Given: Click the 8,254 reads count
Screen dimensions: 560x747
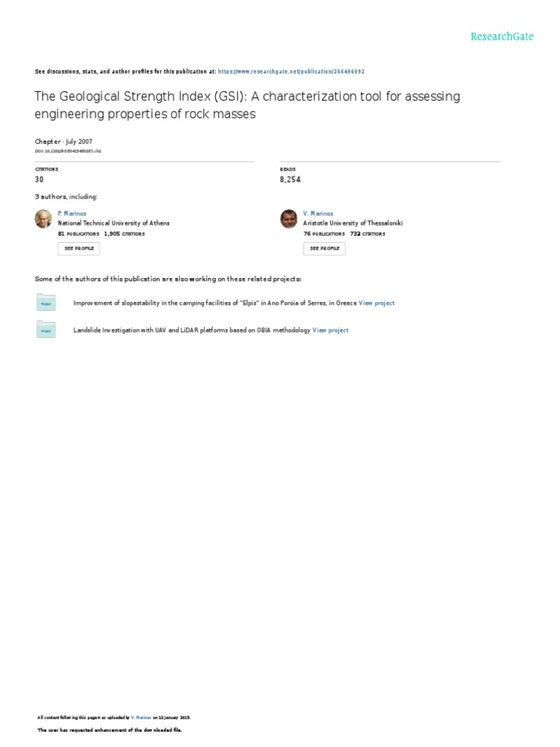Looking at the screenshot, I should pyautogui.click(x=290, y=179).
